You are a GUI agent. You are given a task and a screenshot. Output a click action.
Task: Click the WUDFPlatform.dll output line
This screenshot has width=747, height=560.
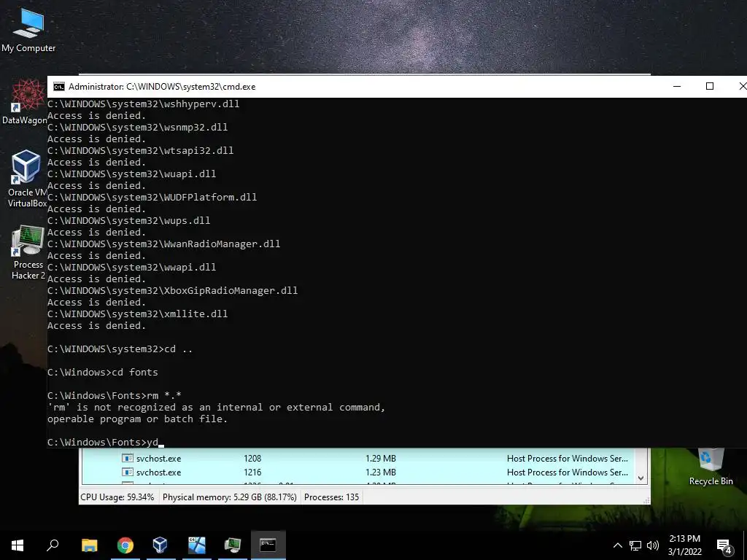coord(152,197)
